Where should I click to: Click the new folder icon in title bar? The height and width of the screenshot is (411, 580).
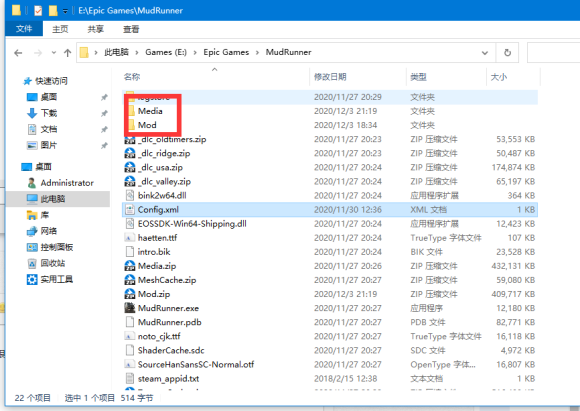pyautogui.click(x=53, y=10)
